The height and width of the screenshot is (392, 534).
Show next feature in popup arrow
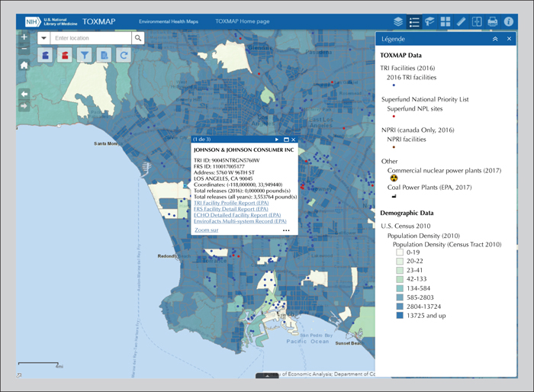click(276, 140)
